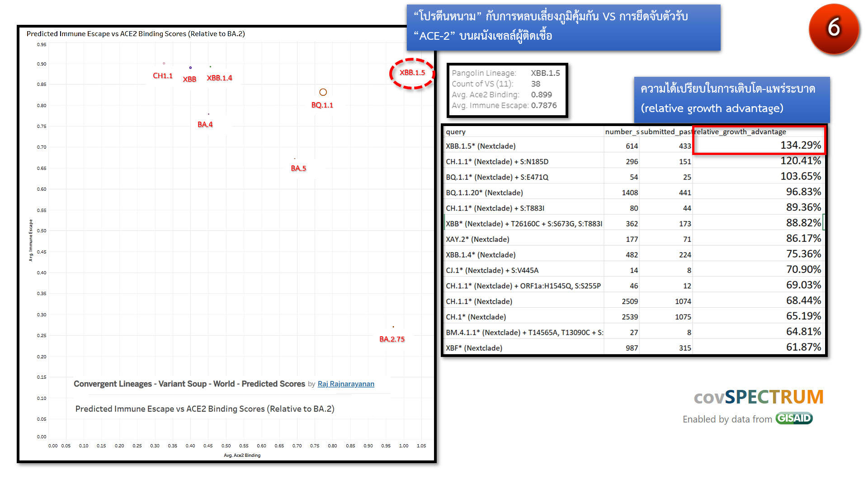The image size is (868, 488).
Task: Click the covSPECTRUM logo
Action: point(759,397)
